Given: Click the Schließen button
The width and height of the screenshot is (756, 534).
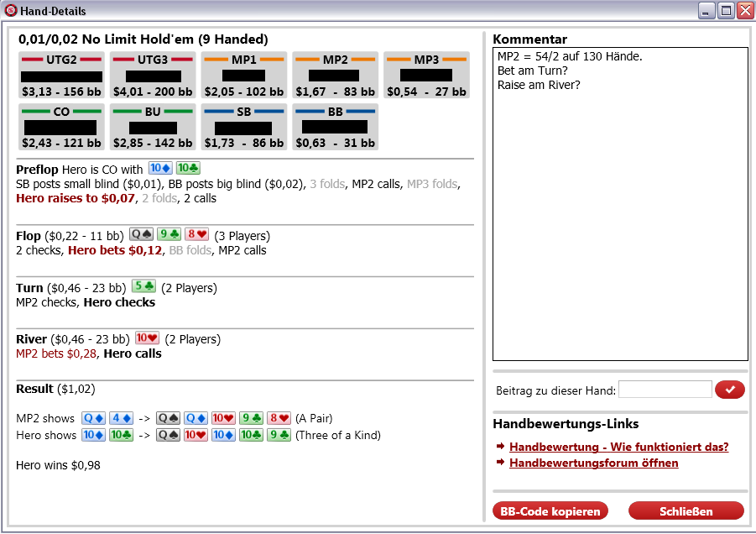Looking at the screenshot, I should click(x=686, y=511).
